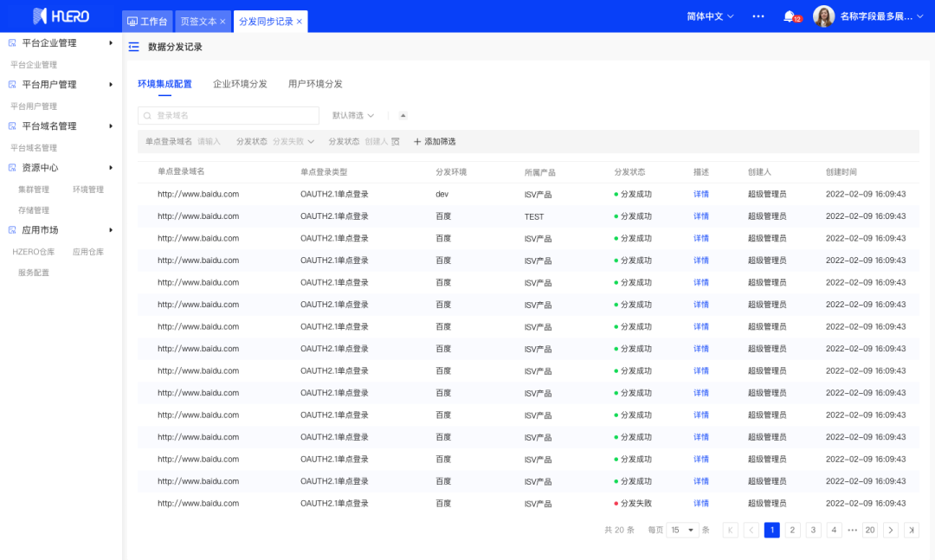Click the HZERO logo
The width and height of the screenshot is (935, 560).
coord(61,16)
